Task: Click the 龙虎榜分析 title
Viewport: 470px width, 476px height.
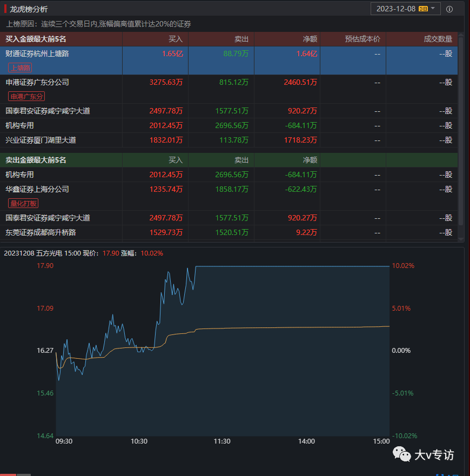Action: tap(29, 9)
